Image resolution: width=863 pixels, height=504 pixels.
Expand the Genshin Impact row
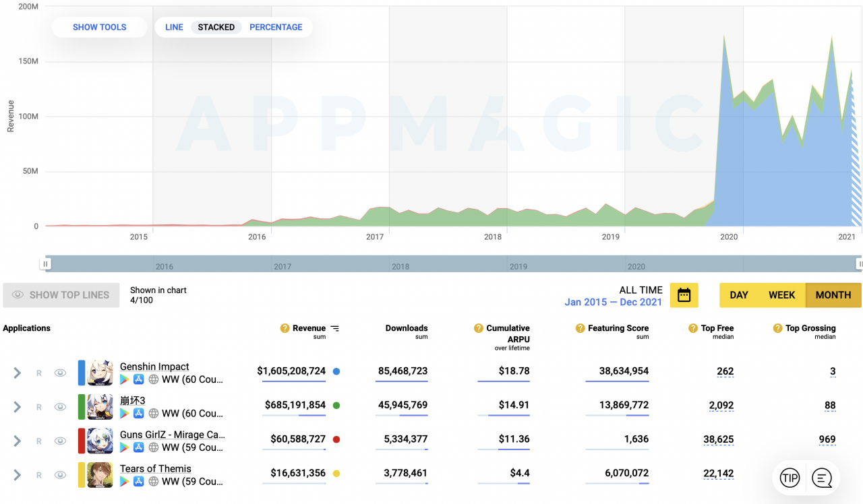tap(18, 373)
